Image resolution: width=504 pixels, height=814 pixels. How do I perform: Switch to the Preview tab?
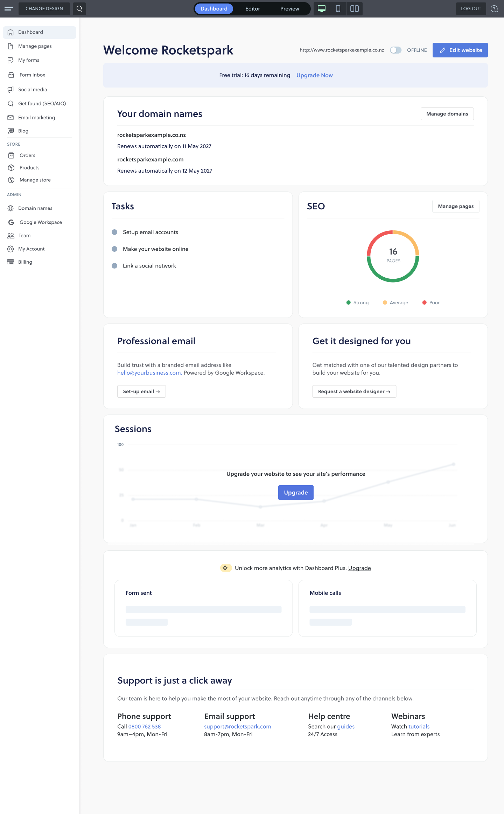[x=290, y=8]
